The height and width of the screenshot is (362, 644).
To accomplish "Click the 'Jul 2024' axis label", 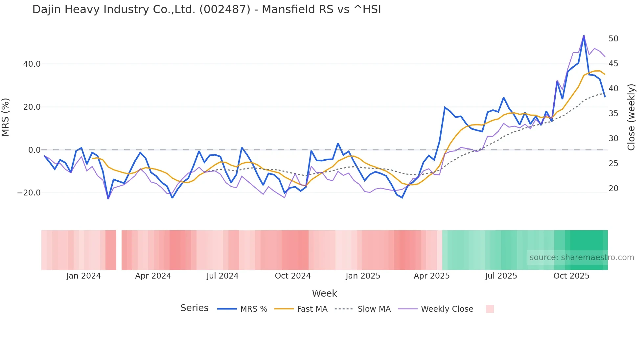I will point(222,276).
